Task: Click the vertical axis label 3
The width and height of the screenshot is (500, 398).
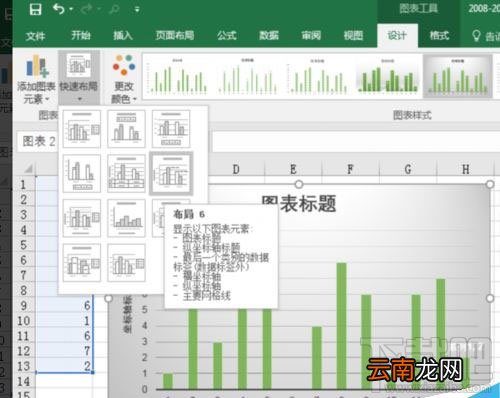Action: pyautogui.click(x=144, y=341)
